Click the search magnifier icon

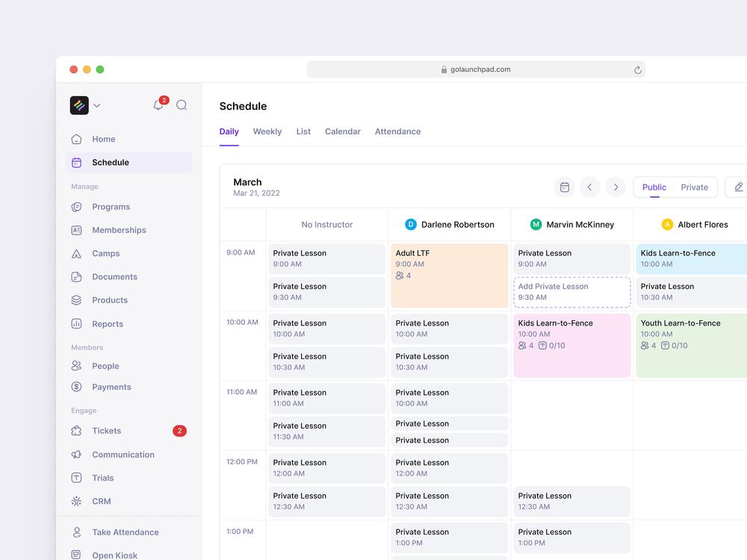coord(182,105)
